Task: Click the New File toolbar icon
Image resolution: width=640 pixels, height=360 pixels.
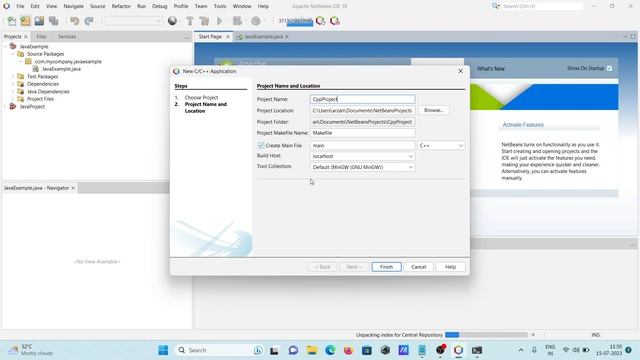Action: point(11,21)
